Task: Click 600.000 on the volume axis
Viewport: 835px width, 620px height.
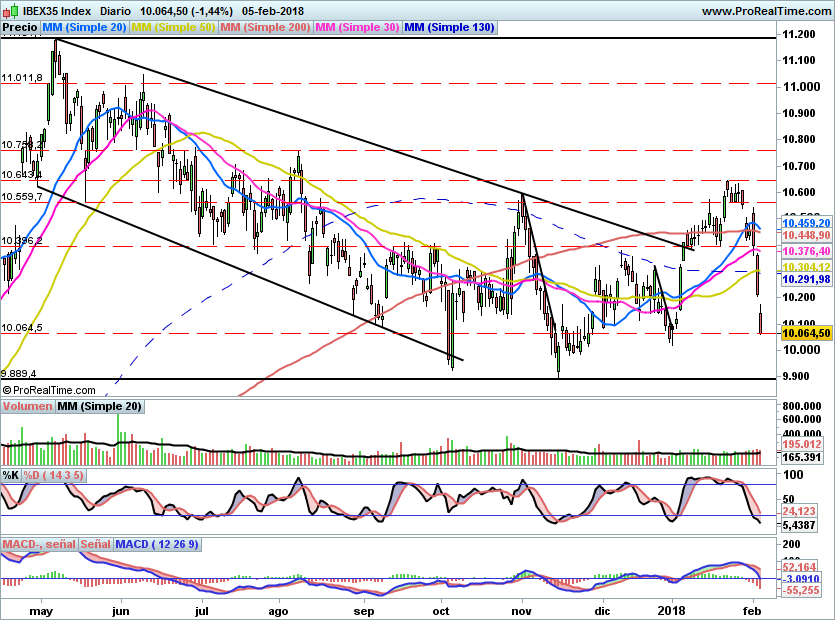Action: tap(801, 420)
